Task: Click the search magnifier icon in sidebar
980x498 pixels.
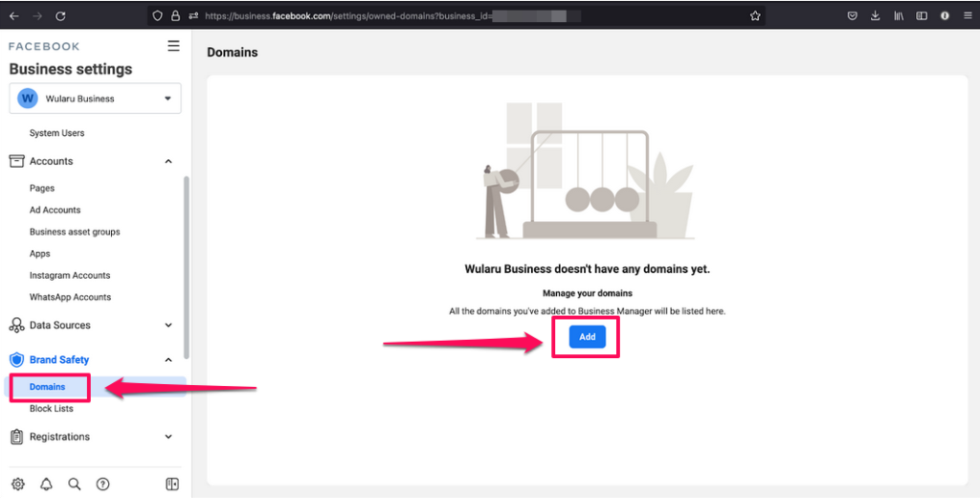Action: (x=75, y=484)
